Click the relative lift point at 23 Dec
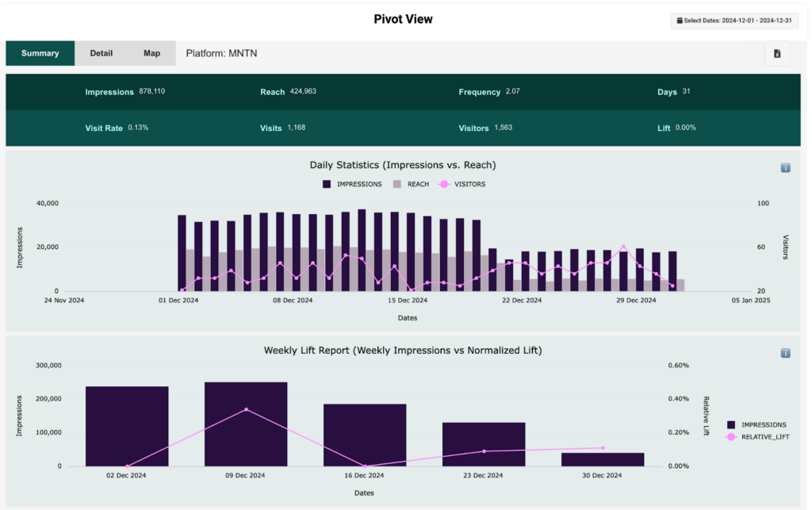Screen dimensions: 812x510 (484, 451)
